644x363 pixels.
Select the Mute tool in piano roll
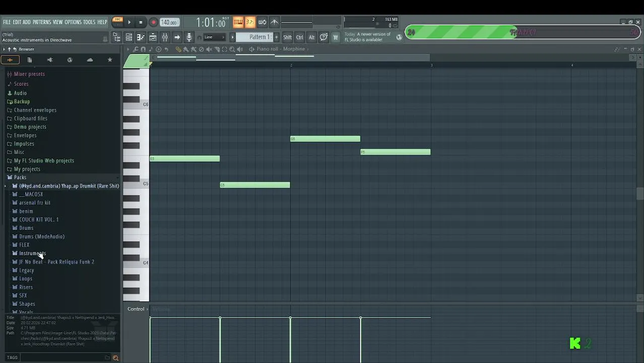click(209, 49)
